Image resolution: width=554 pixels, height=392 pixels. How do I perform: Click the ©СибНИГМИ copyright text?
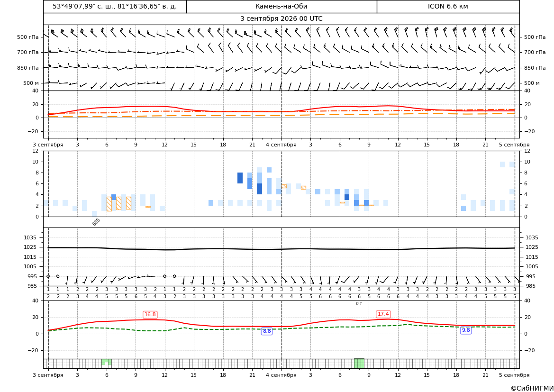click(532, 388)
